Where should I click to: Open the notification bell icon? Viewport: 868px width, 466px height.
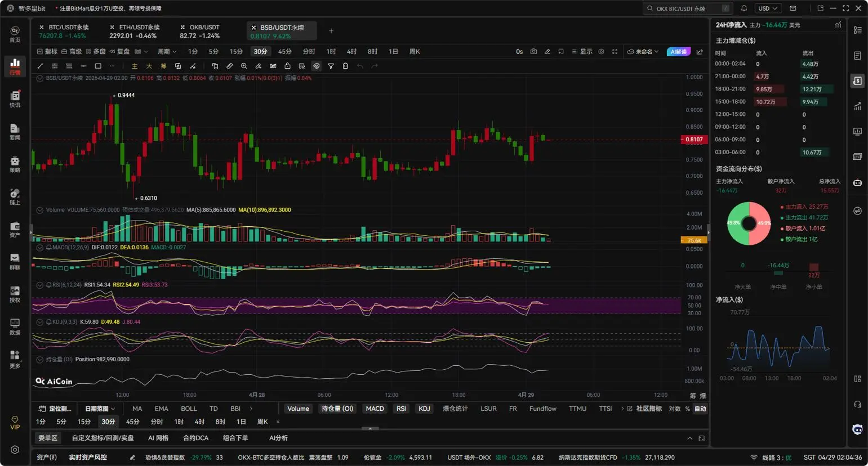(744, 8)
